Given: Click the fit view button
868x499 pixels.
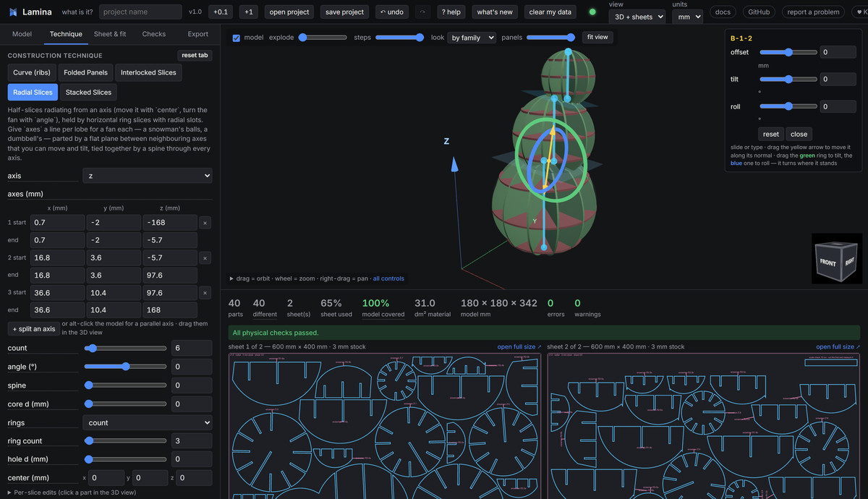Looking at the screenshot, I should [x=597, y=37].
